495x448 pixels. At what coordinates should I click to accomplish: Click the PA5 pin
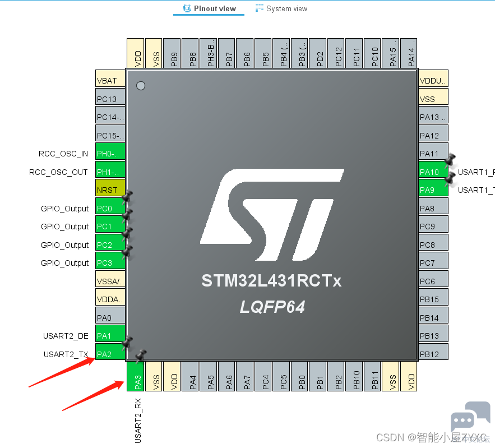(208, 376)
